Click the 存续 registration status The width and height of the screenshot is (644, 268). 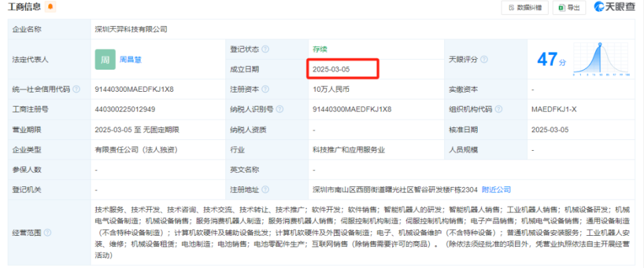click(x=320, y=50)
